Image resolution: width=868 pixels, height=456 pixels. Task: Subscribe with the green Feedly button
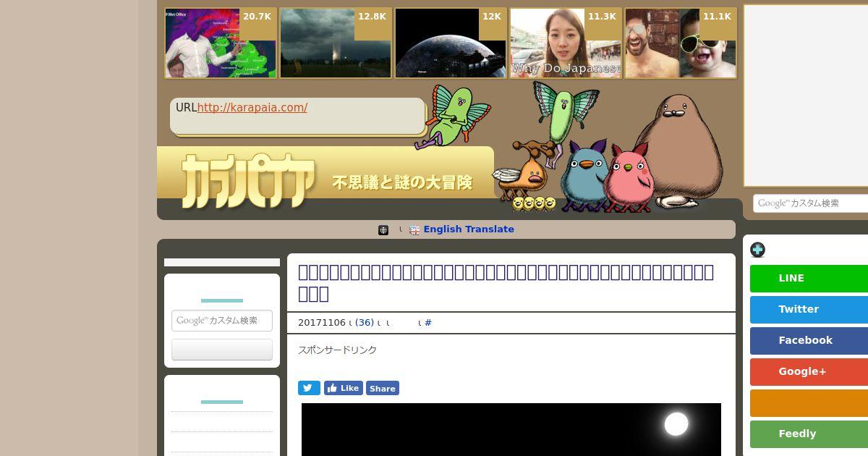[809, 434]
